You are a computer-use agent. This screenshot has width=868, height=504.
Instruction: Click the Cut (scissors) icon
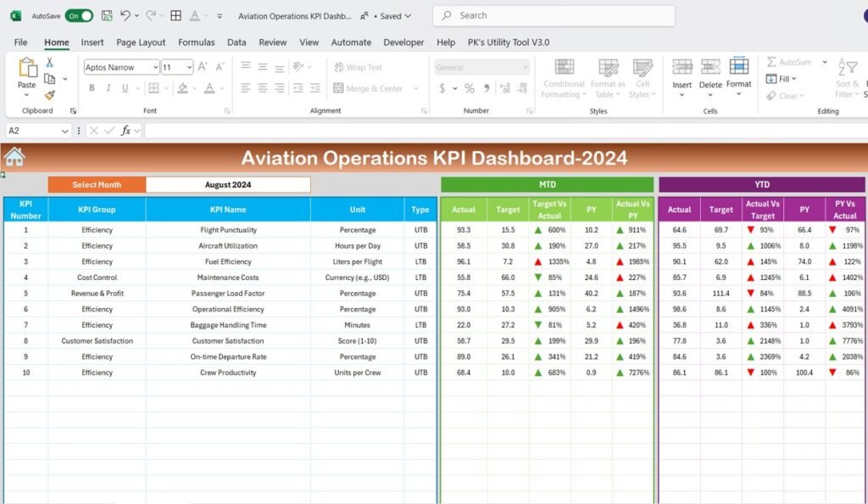pos(49,63)
